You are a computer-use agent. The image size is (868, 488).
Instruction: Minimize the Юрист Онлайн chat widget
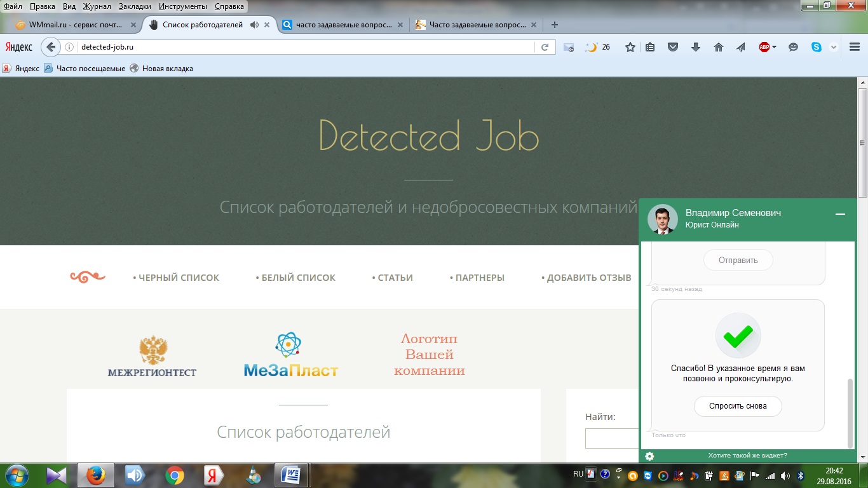pos(840,215)
